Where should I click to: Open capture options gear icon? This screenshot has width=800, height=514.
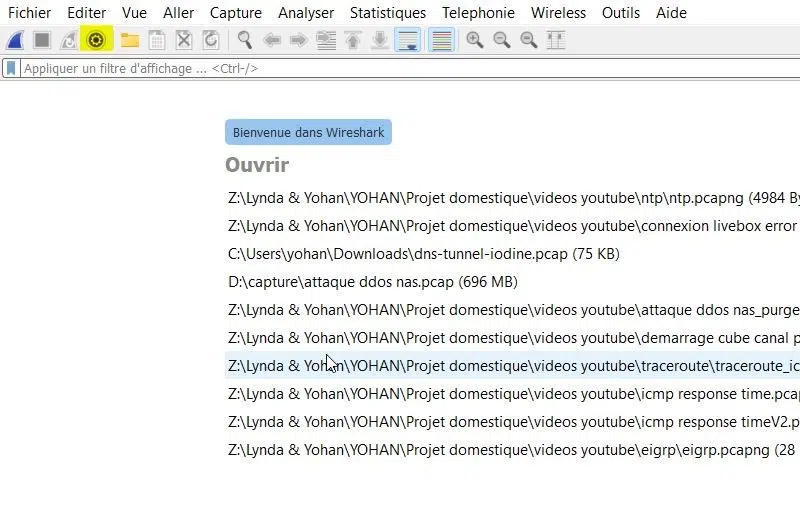[96, 40]
